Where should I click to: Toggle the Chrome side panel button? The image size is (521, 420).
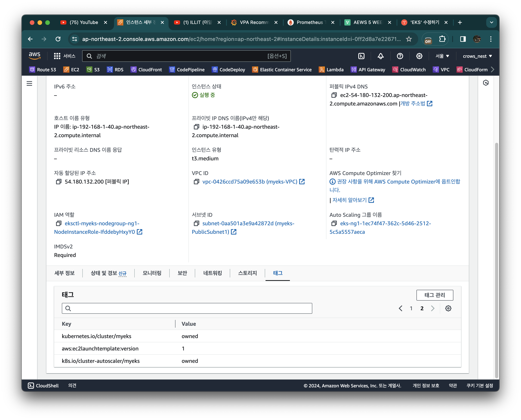(x=463, y=39)
